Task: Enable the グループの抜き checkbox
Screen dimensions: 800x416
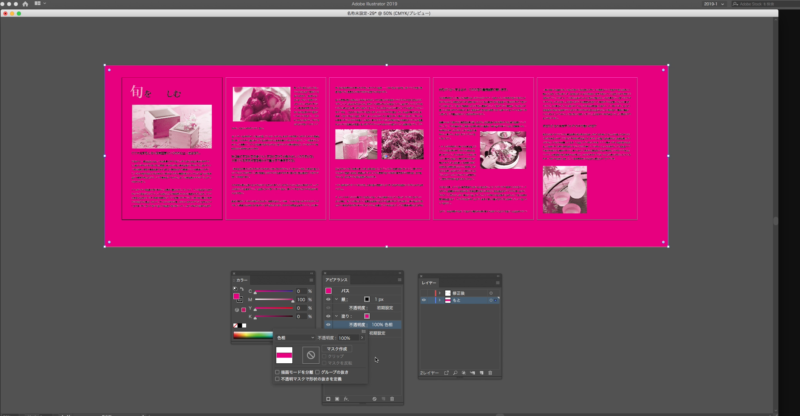Action: [x=317, y=372]
